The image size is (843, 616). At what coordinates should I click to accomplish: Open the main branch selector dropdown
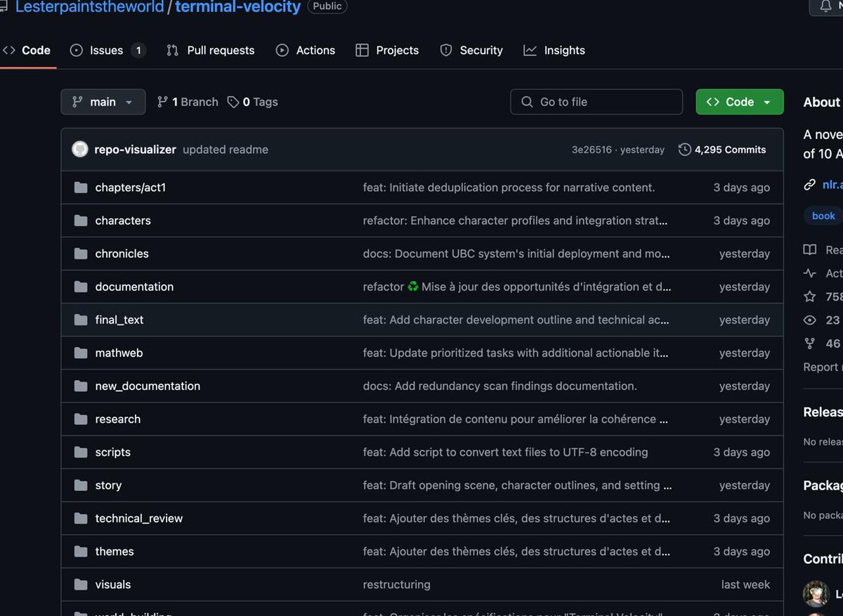(x=103, y=101)
